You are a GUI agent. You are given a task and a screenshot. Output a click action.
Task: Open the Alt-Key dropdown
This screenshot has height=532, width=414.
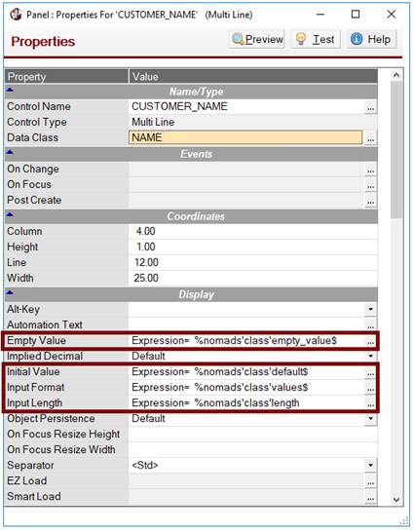coord(370,310)
